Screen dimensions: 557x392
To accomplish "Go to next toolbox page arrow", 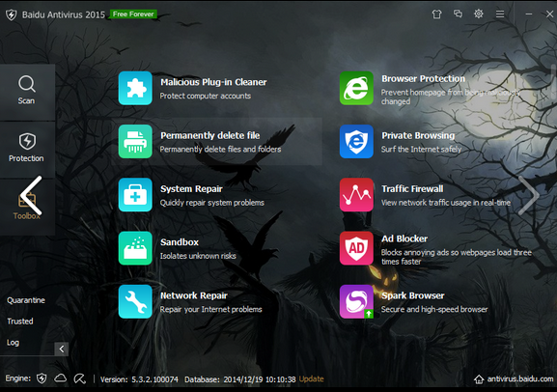I will coord(529,195).
